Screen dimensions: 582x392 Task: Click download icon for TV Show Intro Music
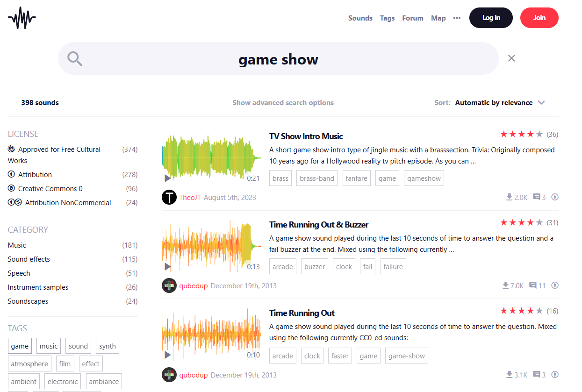tap(509, 197)
